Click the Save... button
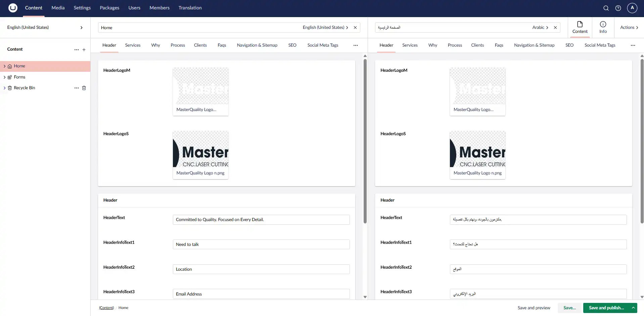The width and height of the screenshot is (644, 316). coord(569,308)
